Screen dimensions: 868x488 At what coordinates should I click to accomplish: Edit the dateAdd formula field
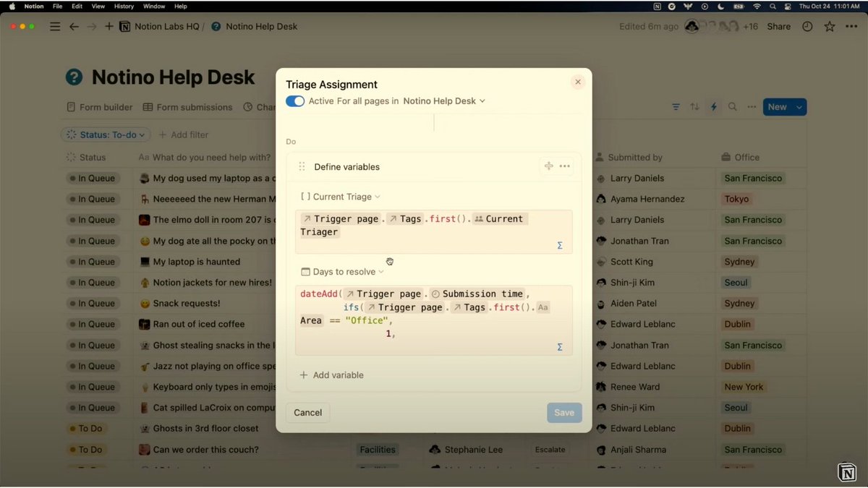(x=434, y=320)
